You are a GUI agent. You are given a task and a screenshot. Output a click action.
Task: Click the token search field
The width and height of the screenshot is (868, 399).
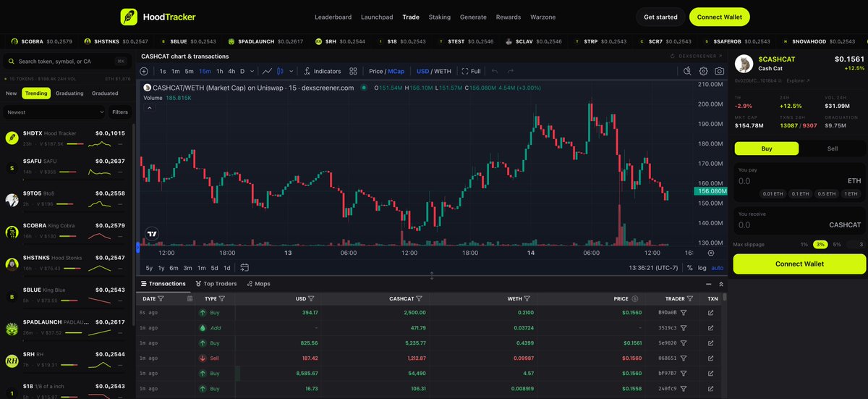[66, 62]
